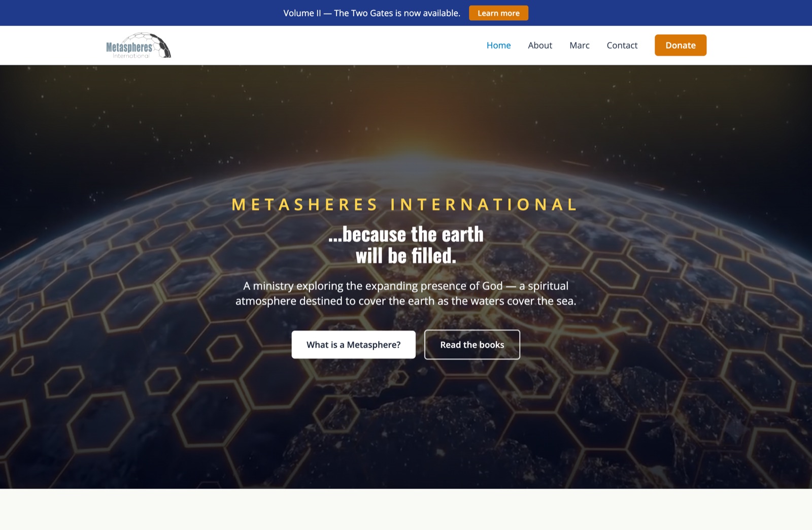
Task: Click Learn more in announcement banner
Action: point(498,13)
